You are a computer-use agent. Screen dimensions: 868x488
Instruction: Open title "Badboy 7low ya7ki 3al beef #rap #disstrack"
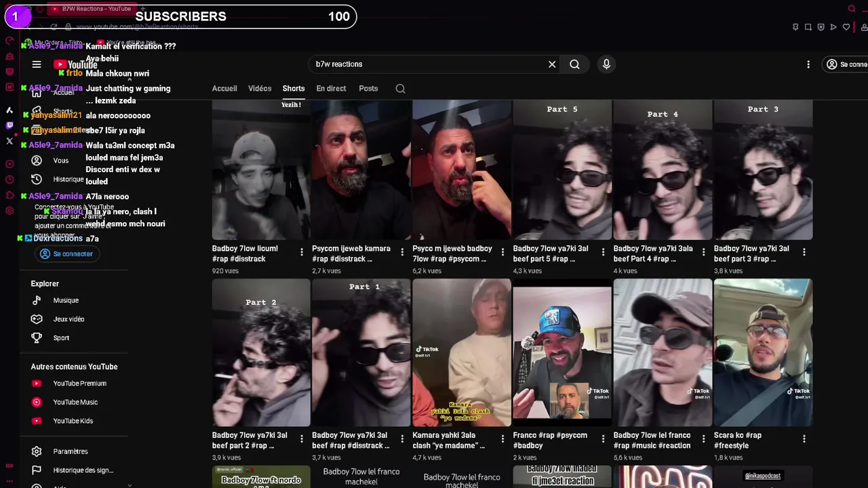coord(351,441)
